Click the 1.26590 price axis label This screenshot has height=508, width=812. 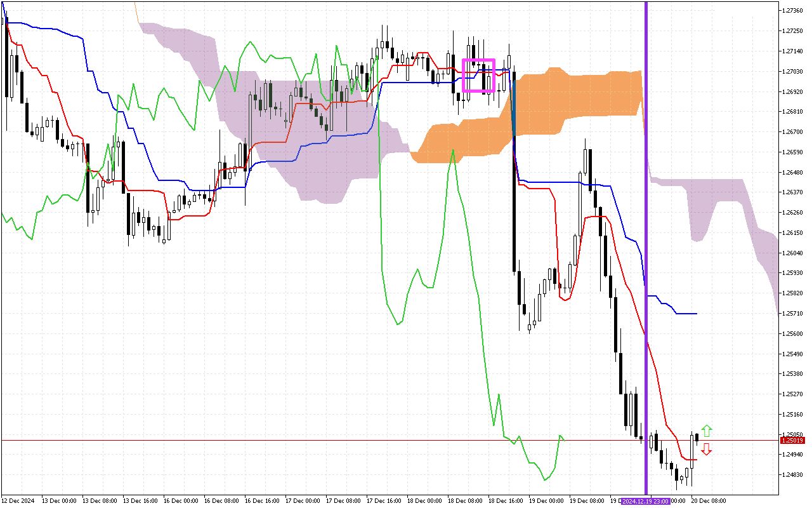(793, 152)
